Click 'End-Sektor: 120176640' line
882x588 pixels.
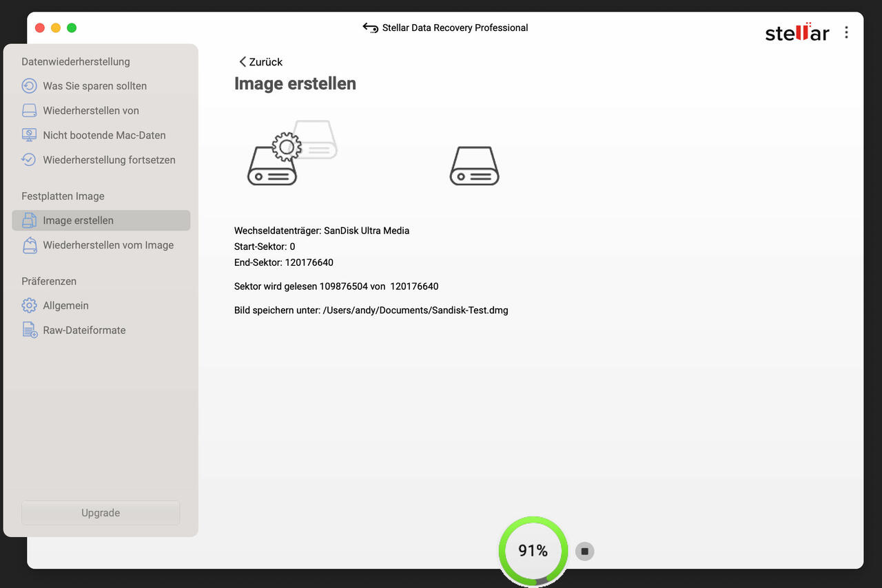pyautogui.click(x=284, y=262)
